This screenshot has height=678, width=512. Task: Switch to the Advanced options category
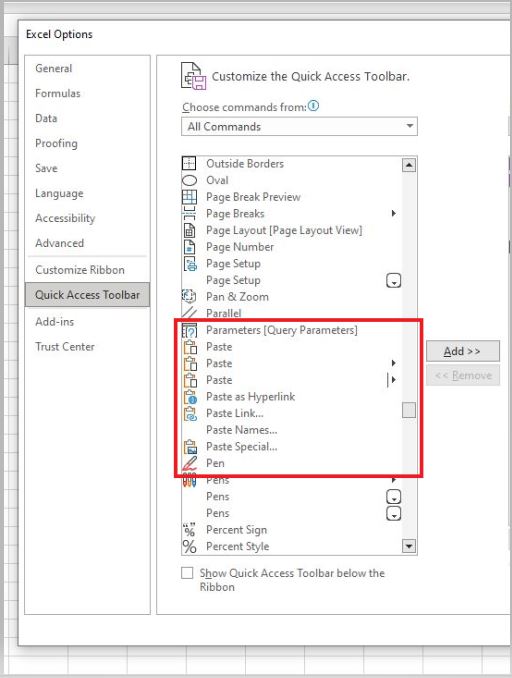[x=60, y=243]
